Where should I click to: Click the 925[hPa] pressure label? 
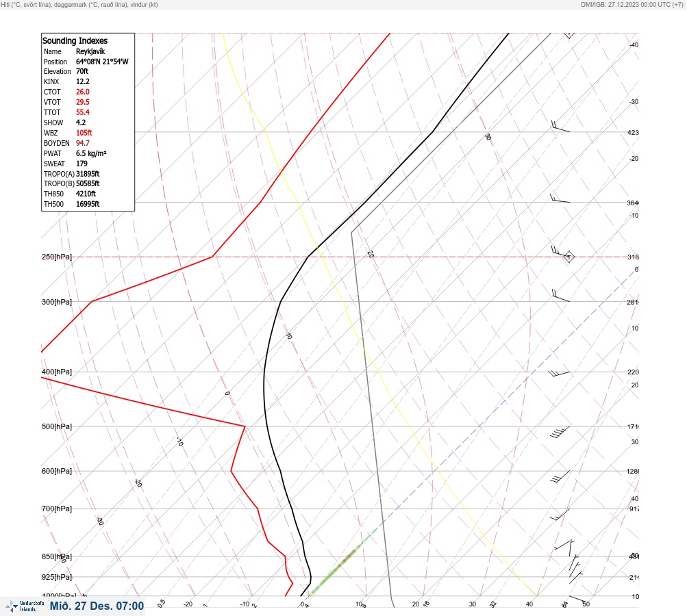(57, 577)
